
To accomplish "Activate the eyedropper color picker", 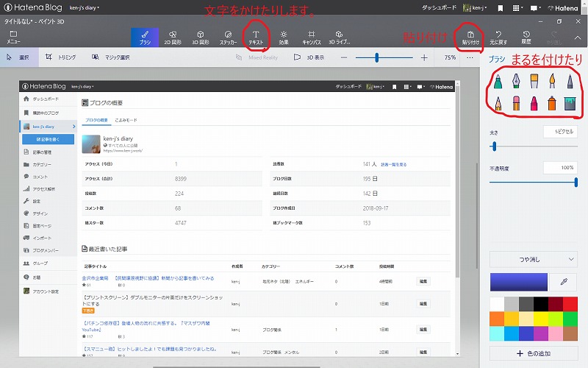I will point(563,282).
